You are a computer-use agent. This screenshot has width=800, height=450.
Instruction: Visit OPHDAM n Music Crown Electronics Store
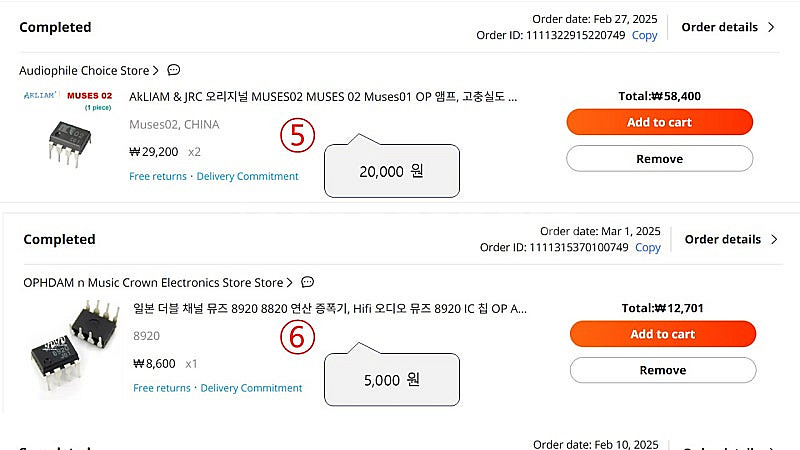158,283
